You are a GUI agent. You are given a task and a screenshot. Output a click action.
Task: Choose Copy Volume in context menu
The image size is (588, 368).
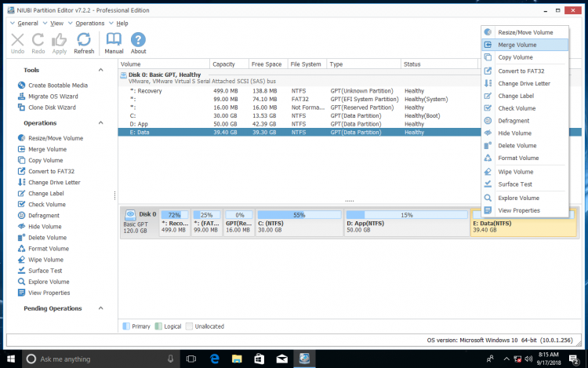[x=525, y=57]
